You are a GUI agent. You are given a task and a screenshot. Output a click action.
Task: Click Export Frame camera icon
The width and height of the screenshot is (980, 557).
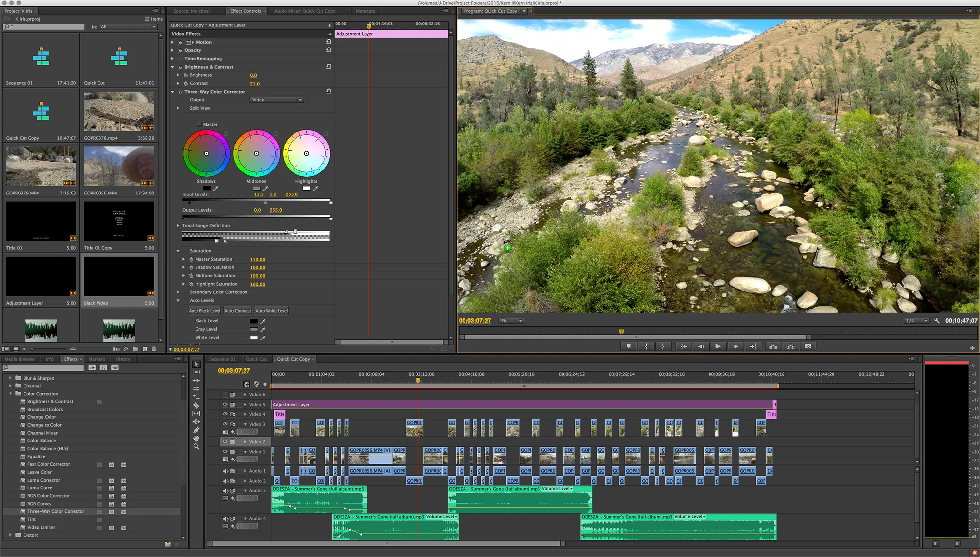(808, 346)
